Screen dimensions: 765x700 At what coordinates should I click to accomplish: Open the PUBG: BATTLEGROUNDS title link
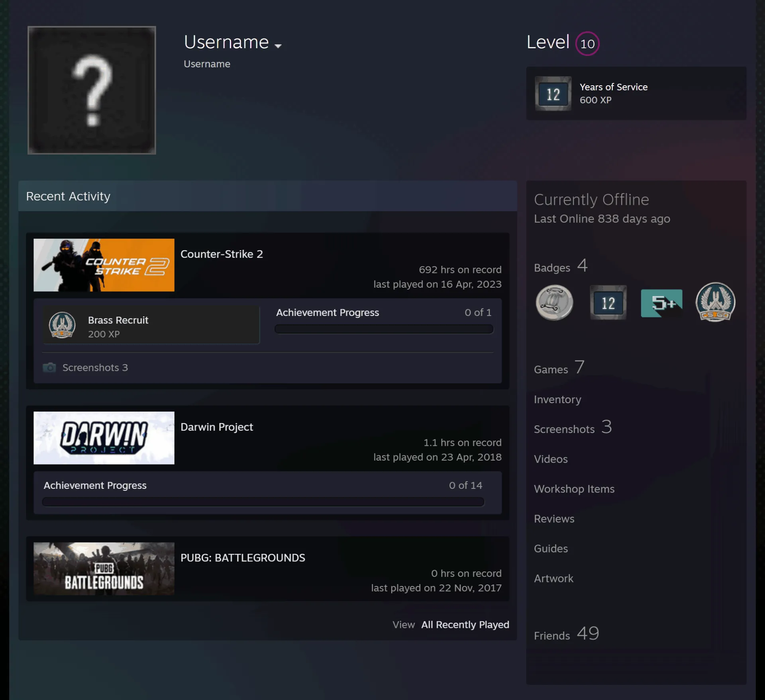[243, 558]
